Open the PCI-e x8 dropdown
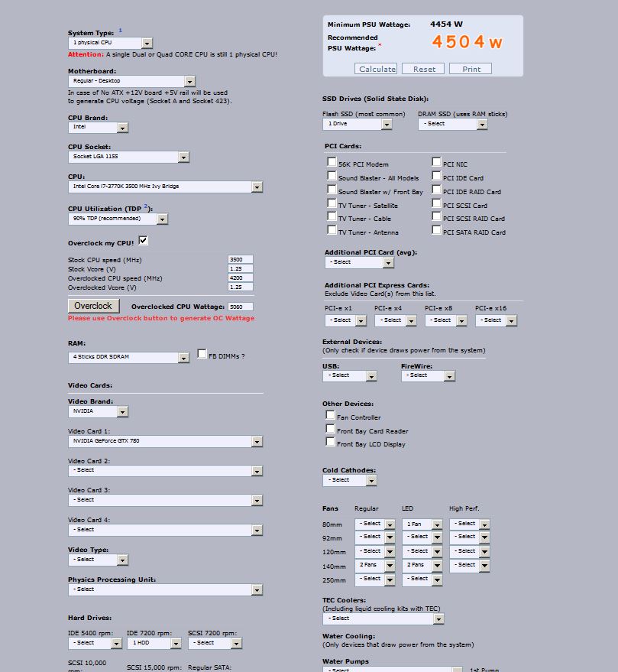The width and height of the screenshot is (618, 672). (x=446, y=320)
